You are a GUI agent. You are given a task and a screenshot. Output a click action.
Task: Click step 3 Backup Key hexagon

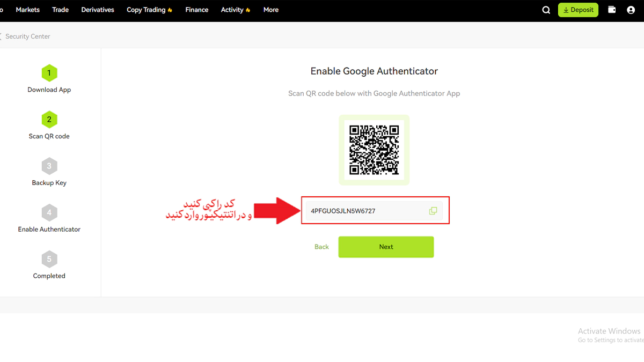click(x=49, y=166)
